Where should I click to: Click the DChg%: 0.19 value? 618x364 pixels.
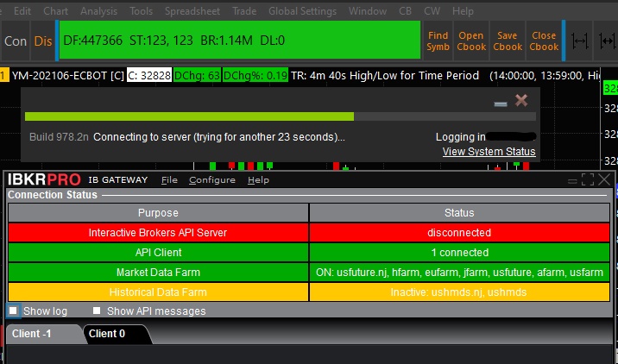coord(255,75)
